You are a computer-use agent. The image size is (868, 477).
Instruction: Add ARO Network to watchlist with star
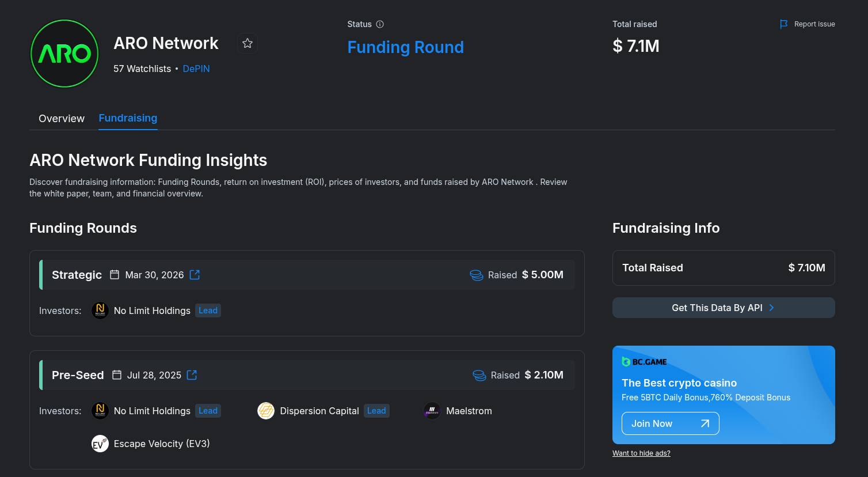(248, 43)
